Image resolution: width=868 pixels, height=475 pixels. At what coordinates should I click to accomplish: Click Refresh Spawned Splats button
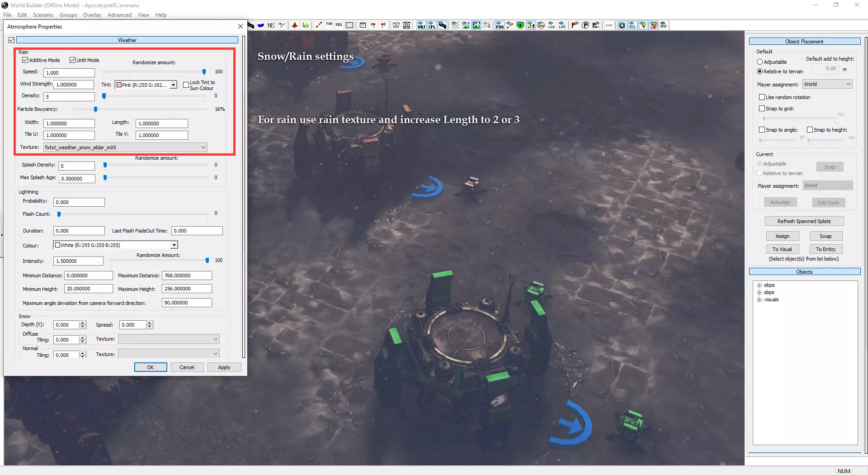point(804,221)
